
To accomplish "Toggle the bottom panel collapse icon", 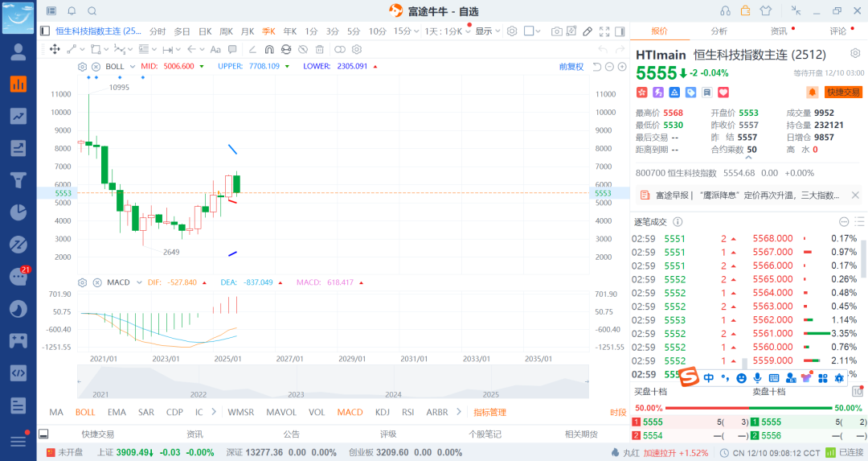I will point(43,434).
